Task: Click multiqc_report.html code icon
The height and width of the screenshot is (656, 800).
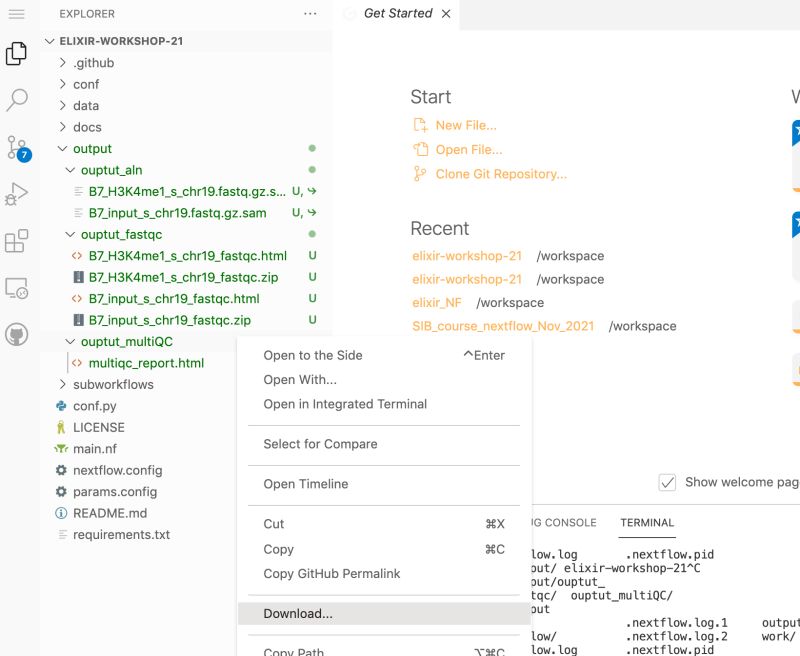Action: [77, 363]
